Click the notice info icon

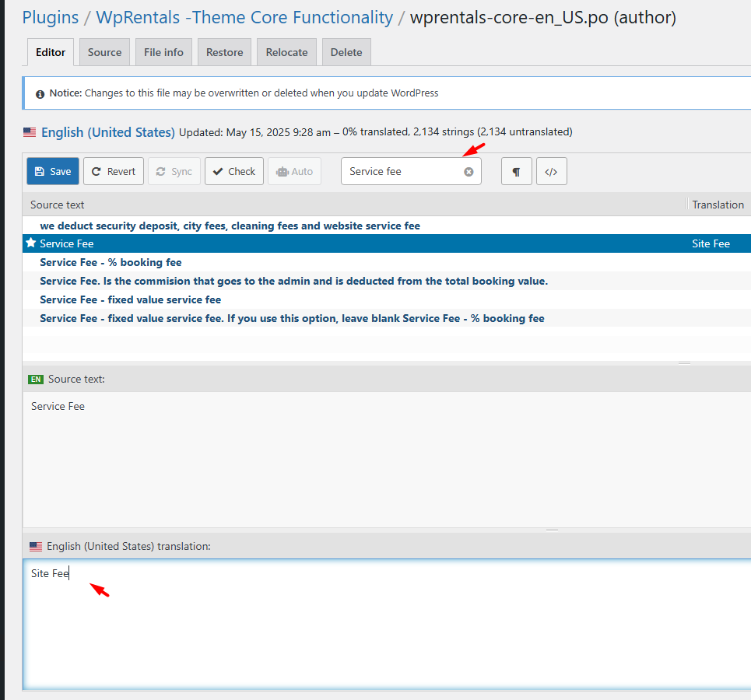[x=40, y=93]
